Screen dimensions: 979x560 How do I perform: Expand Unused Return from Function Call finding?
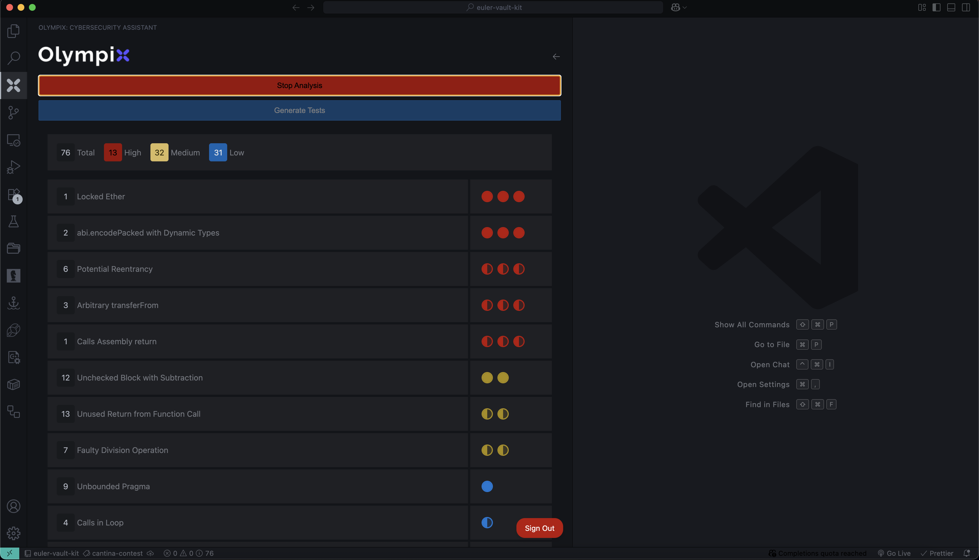tap(257, 414)
